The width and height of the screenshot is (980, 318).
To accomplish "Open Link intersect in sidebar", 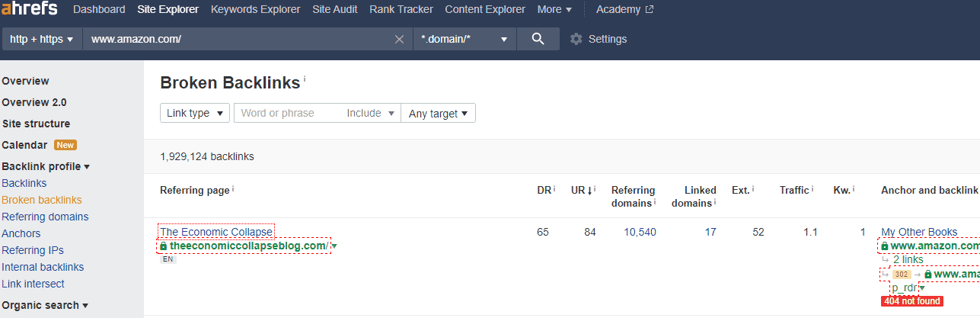I will 32,284.
